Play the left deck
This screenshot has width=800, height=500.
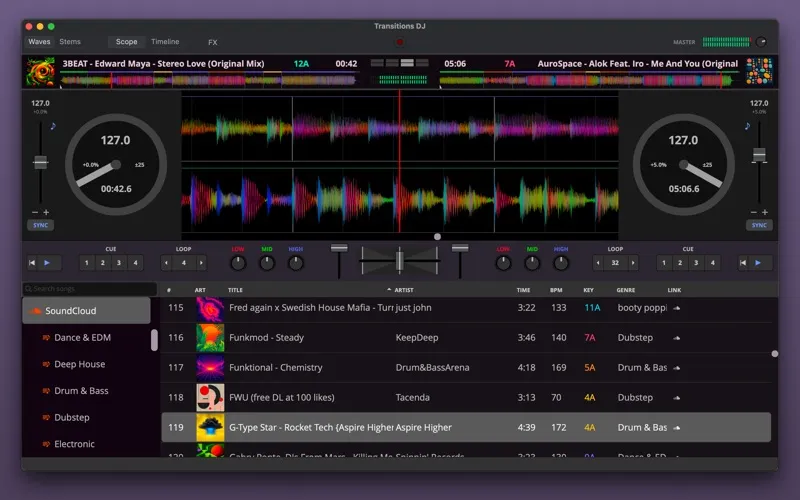tap(47, 263)
